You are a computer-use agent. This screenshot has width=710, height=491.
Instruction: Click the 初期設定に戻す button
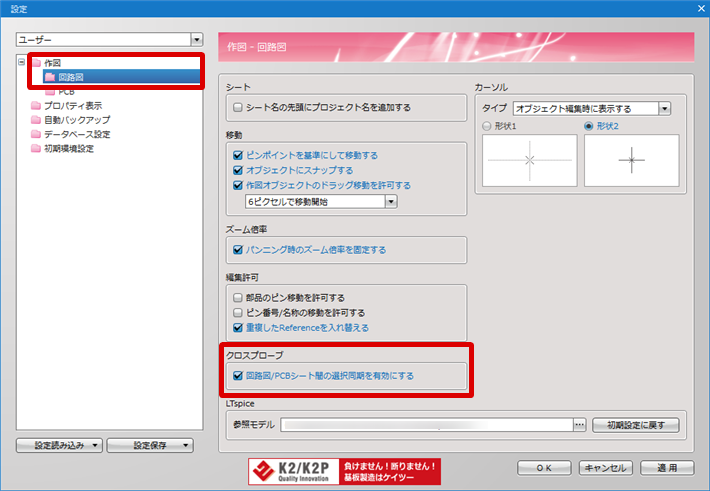pyautogui.click(x=636, y=425)
